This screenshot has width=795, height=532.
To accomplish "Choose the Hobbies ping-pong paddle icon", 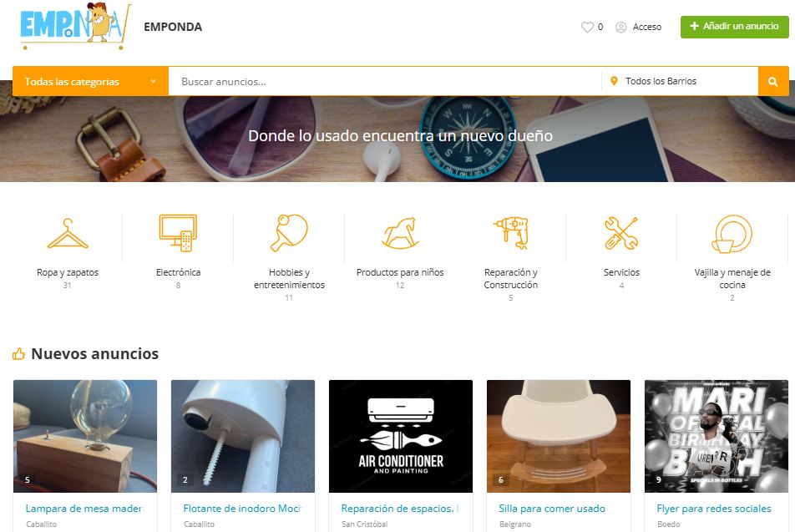I will [289, 233].
